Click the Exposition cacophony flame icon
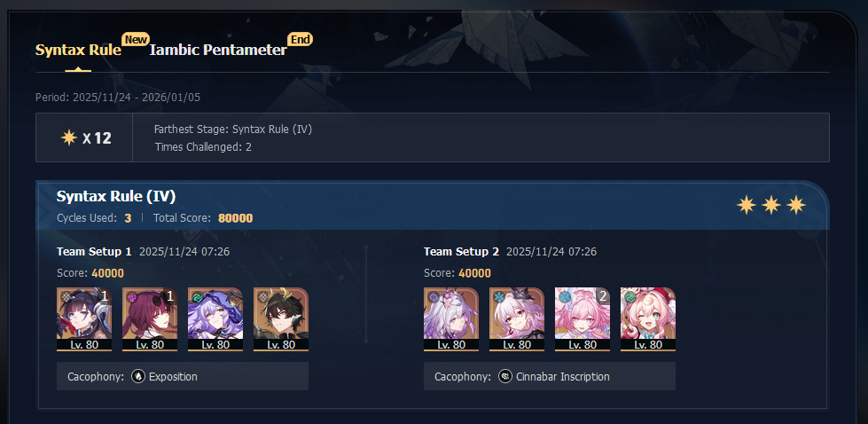868x424 pixels. point(137,376)
